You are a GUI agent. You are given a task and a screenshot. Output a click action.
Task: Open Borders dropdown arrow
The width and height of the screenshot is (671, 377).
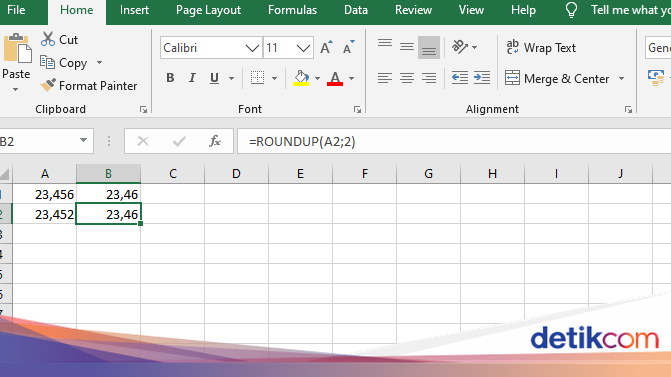point(275,78)
